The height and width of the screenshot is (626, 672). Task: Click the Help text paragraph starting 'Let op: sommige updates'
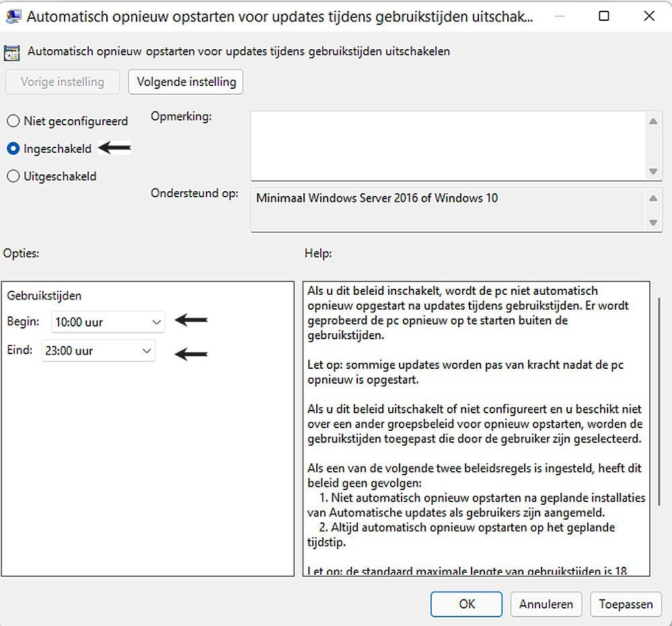(465, 372)
